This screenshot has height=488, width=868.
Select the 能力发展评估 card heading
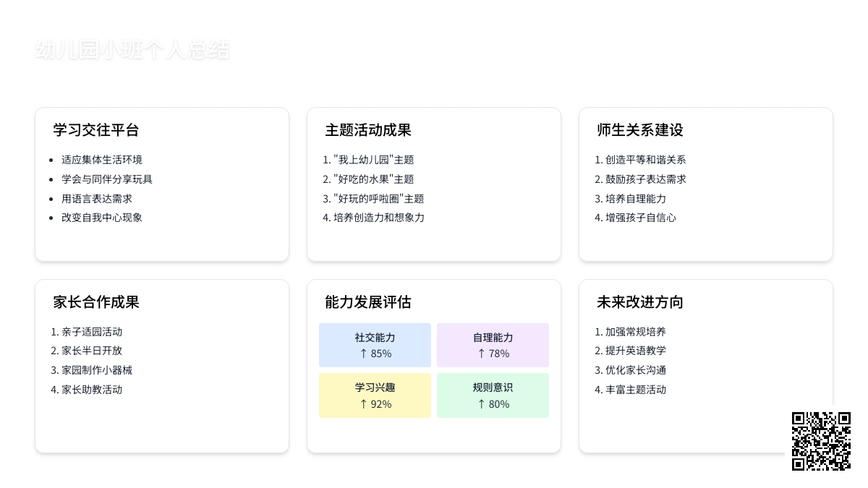(x=368, y=302)
